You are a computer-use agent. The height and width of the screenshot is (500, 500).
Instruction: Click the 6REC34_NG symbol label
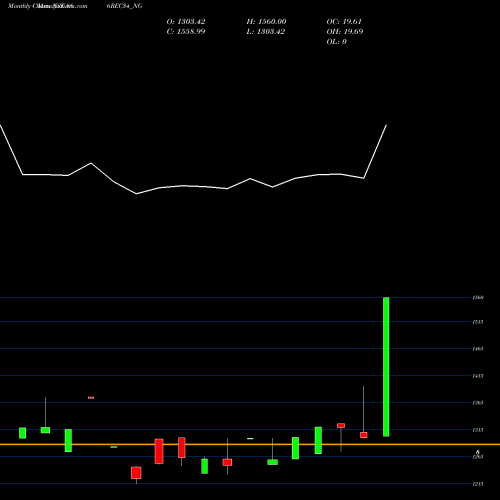[125, 6]
